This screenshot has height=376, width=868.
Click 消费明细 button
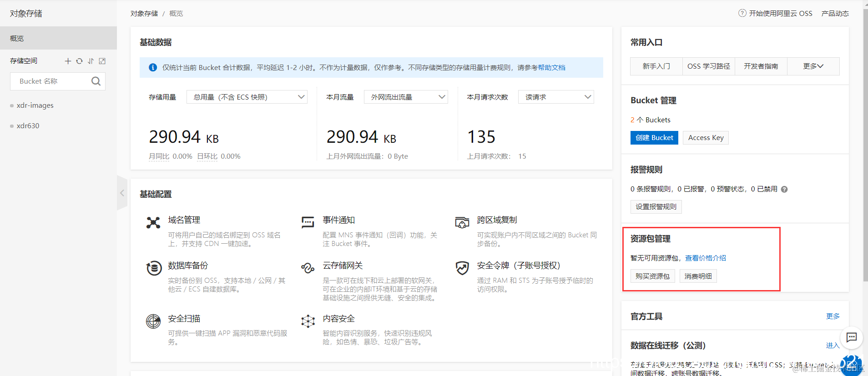(698, 276)
